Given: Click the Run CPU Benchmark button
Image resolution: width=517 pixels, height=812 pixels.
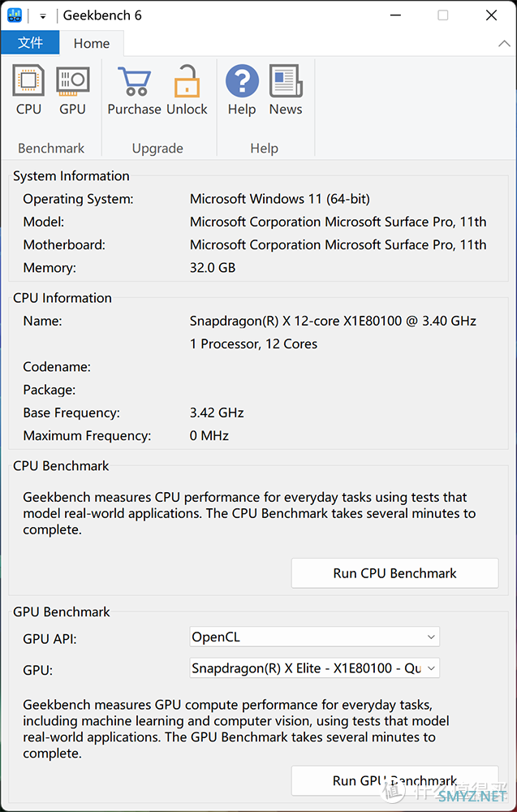Looking at the screenshot, I should [395, 572].
